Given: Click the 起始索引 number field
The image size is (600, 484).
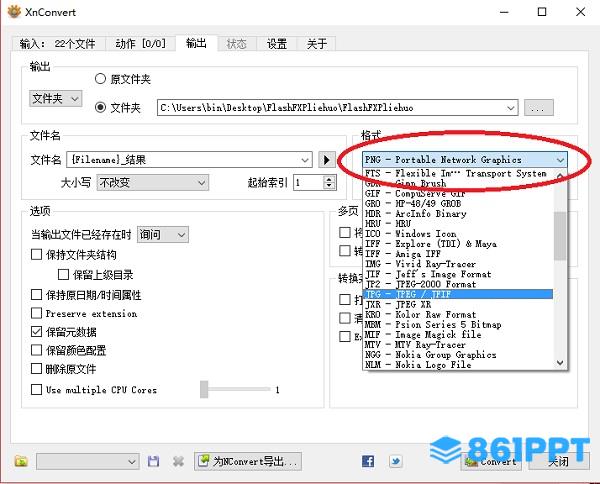Looking at the screenshot, I should [x=309, y=183].
